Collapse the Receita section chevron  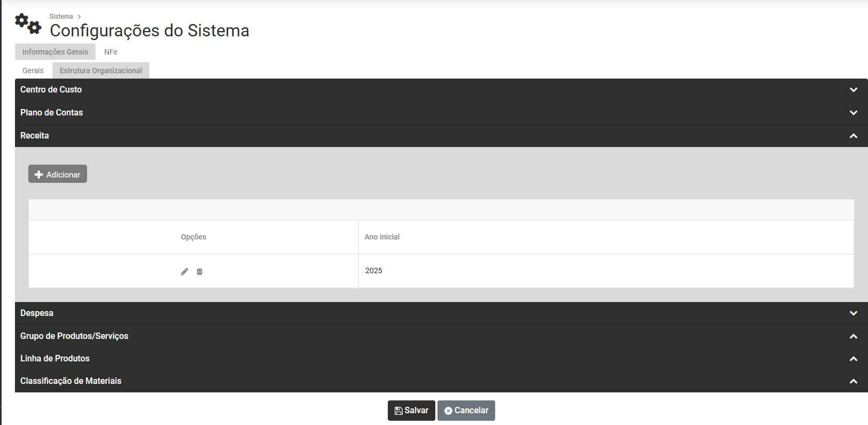853,136
